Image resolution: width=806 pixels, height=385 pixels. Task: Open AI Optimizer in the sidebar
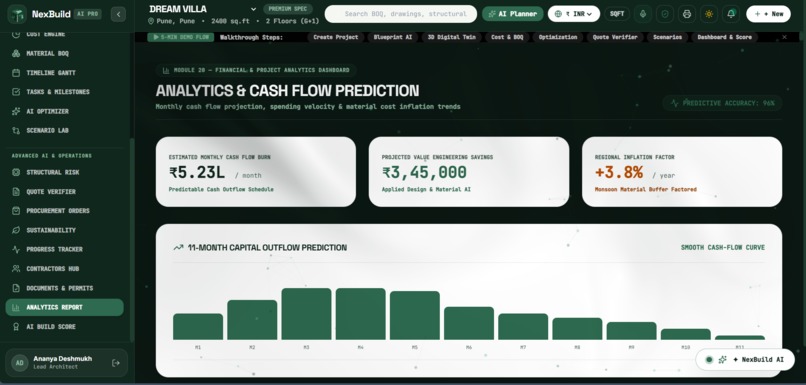(x=64, y=111)
